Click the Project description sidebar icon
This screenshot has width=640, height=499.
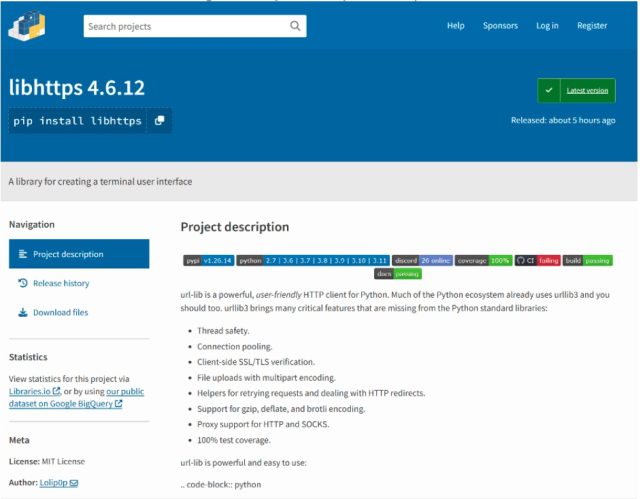23,254
